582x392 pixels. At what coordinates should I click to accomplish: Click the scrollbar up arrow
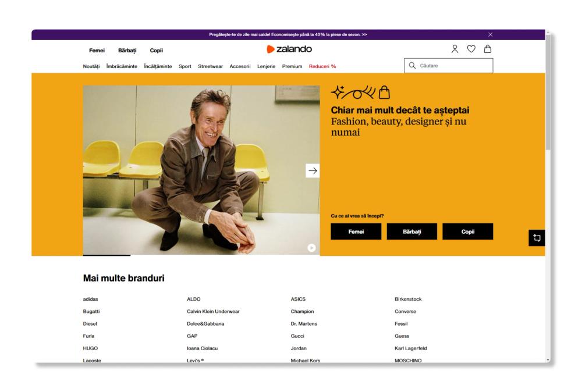[x=548, y=33]
